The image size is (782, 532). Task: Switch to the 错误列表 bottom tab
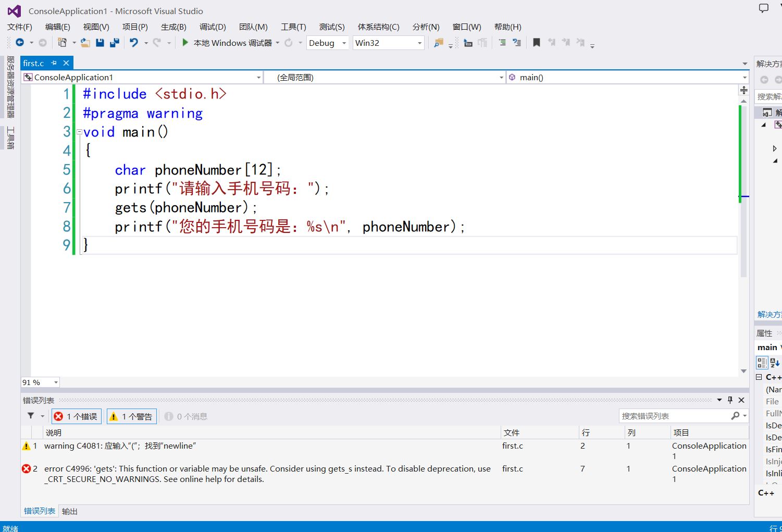tap(40, 511)
